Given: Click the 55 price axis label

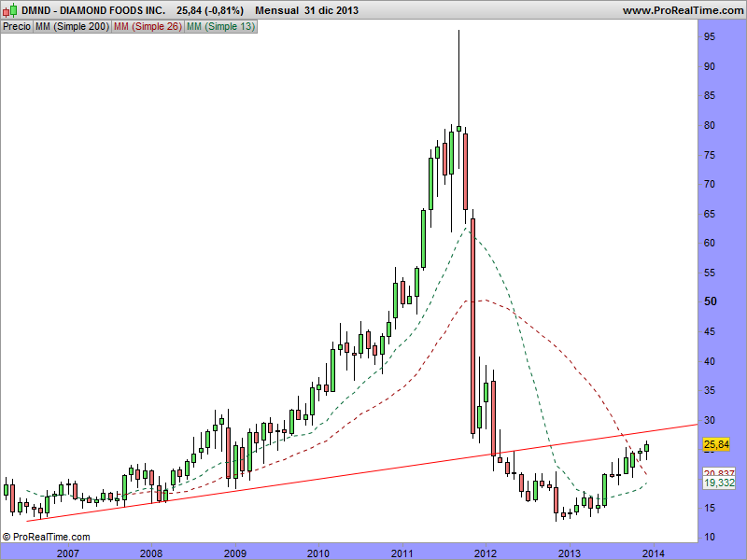Looking at the screenshot, I should (x=710, y=273).
